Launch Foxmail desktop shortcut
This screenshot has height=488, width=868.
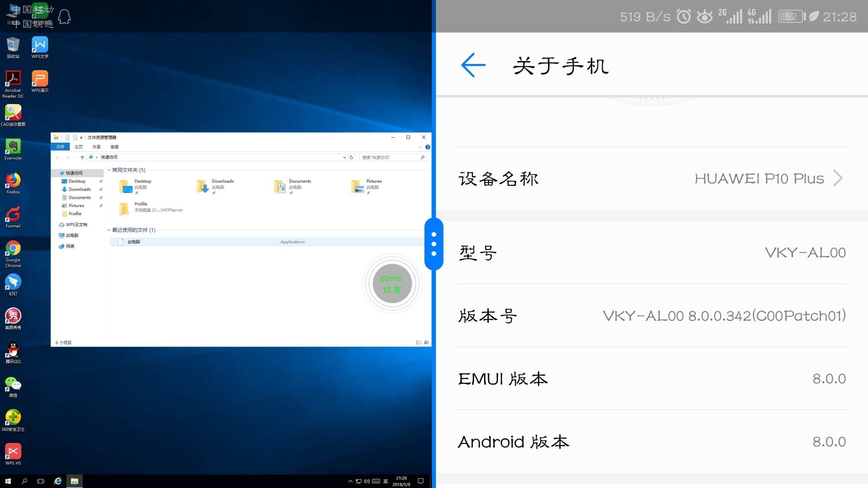pos(13,217)
